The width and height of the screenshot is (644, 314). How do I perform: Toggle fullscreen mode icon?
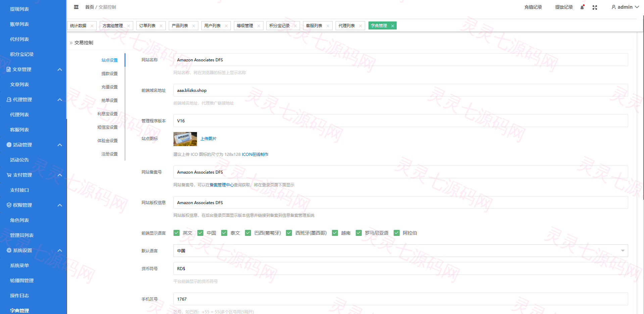point(595,7)
